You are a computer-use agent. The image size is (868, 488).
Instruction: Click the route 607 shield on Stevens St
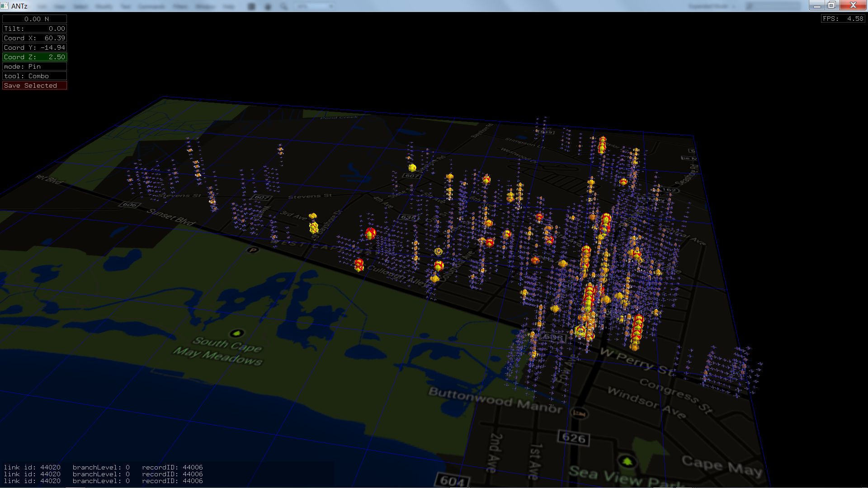(x=262, y=197)
